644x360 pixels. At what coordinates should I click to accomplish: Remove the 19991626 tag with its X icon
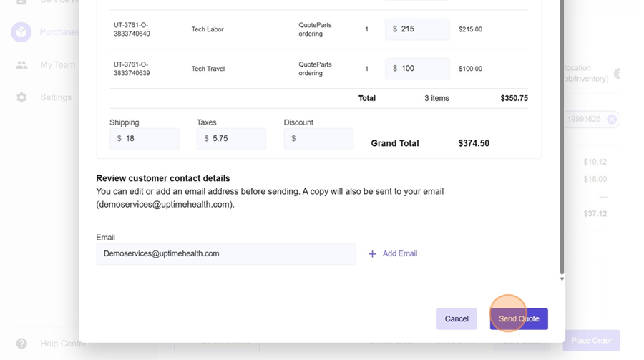coord(612,120)
